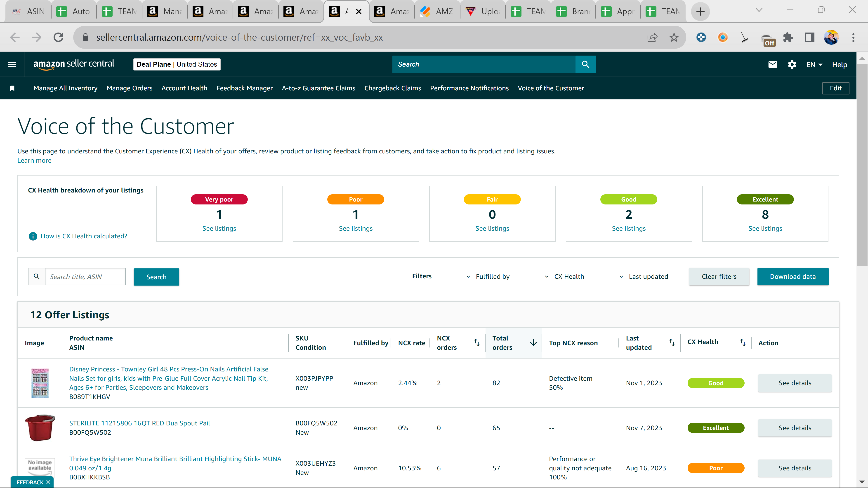The height and width of the screenshot is (488, 868).
Task: Click See listings under Very poor
Action: (x=219, y=228)
